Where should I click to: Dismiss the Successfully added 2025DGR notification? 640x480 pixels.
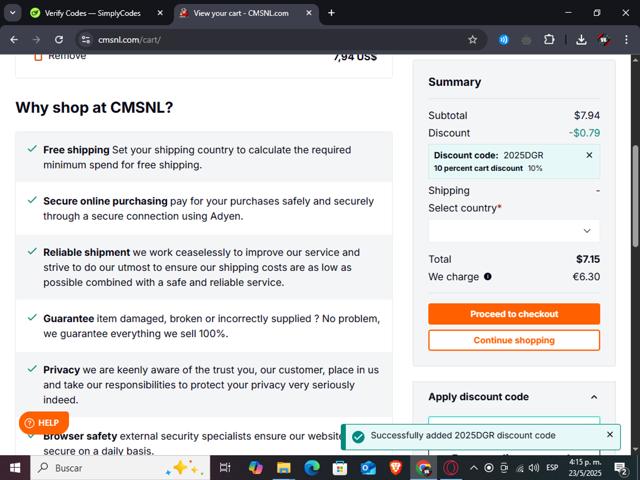tap(609, 435)
